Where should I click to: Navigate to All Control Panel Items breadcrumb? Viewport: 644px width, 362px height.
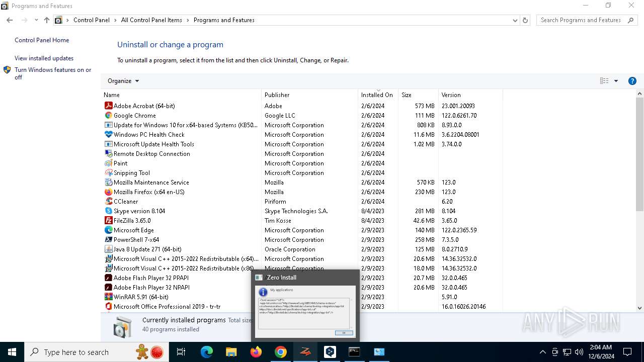(x=151, y=20)
